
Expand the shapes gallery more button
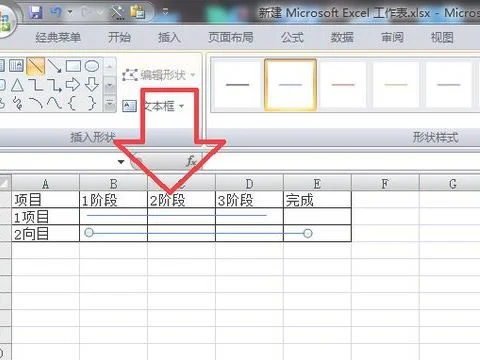pyautogui.click(x=109, y=104)
